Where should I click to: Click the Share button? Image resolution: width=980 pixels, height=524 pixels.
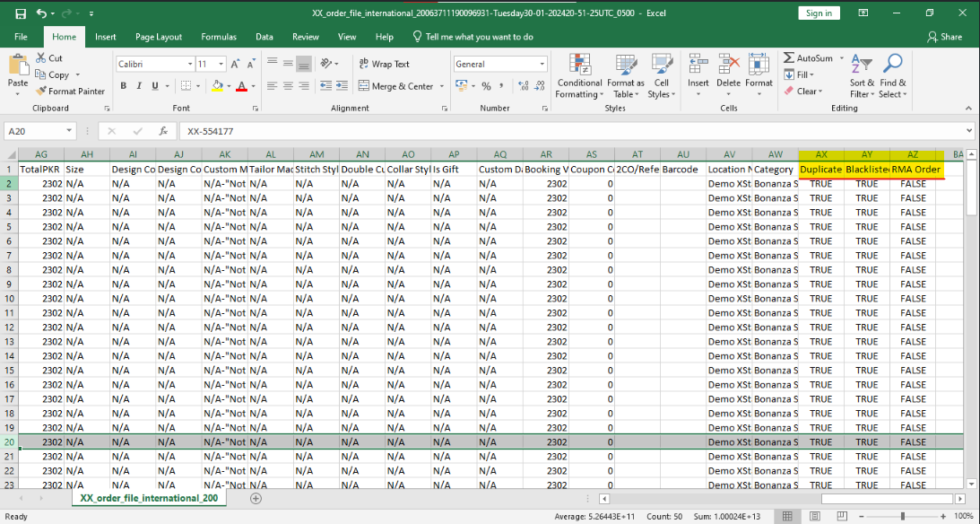coord(945,37)
